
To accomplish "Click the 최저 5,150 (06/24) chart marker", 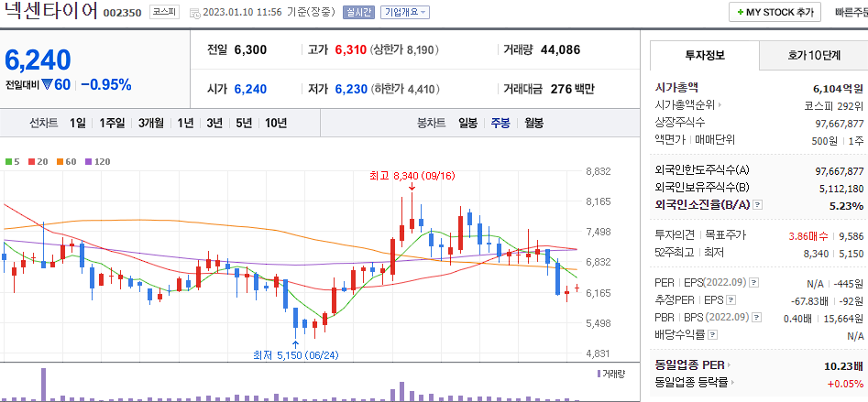I will pyautogui.click(x=295, y=355).
